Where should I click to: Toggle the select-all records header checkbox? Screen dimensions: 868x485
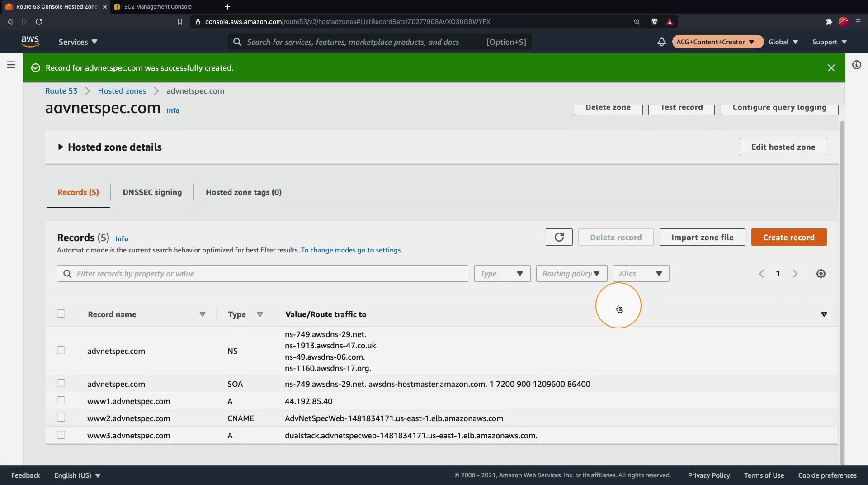coord(61,314)
